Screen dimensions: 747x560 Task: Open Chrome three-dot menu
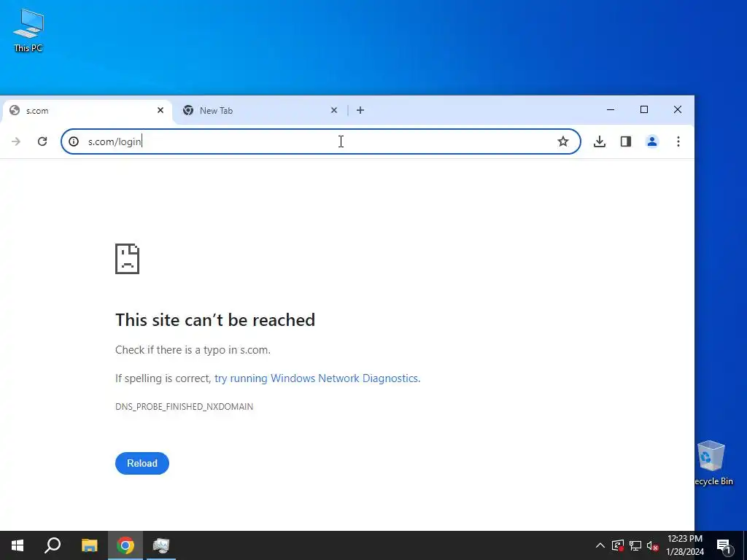[x=678, y=141]
